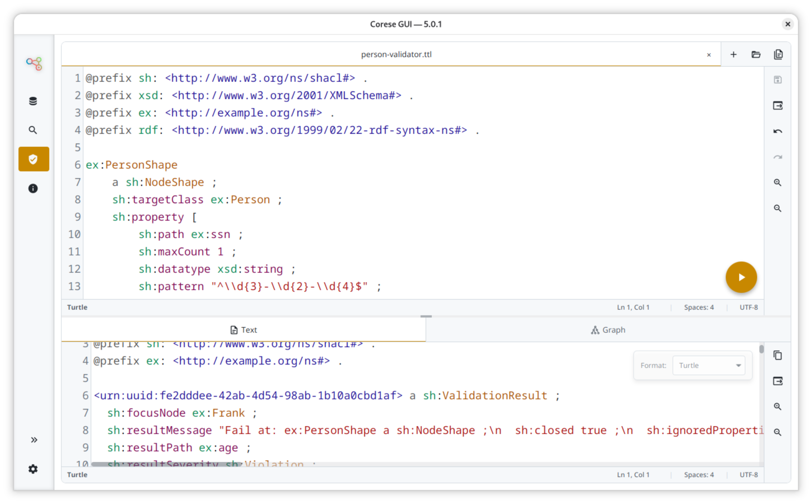Click the editor status 'Spaces: 4'
This screenshot has width=812, height=504.
[699, 307]
